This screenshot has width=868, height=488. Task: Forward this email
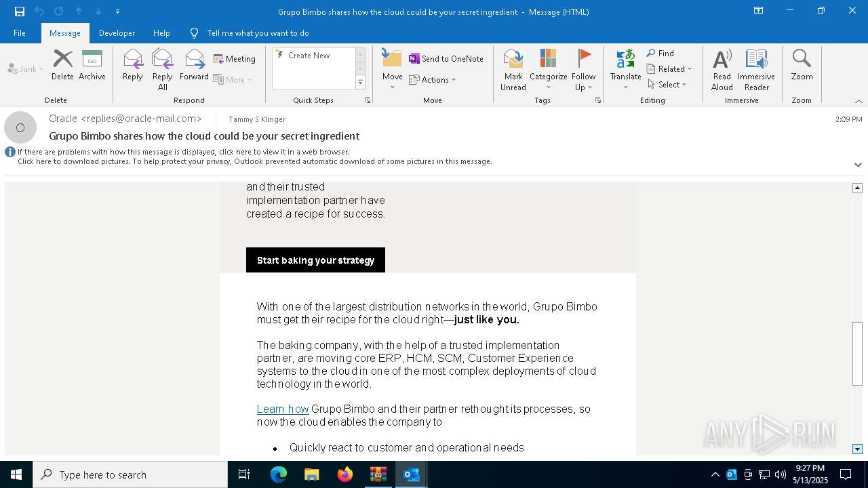pyautogui.click(x=194, y=66)
